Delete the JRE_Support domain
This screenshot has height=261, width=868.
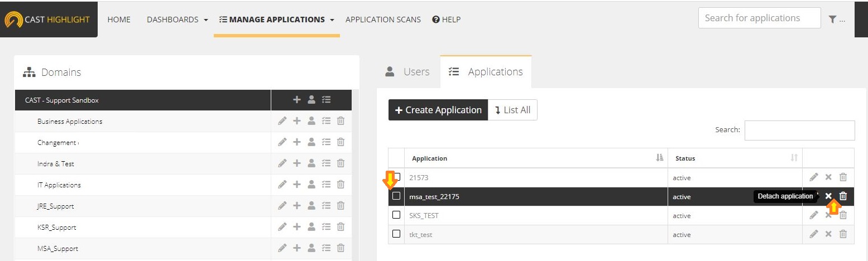(x=341, y=206)
